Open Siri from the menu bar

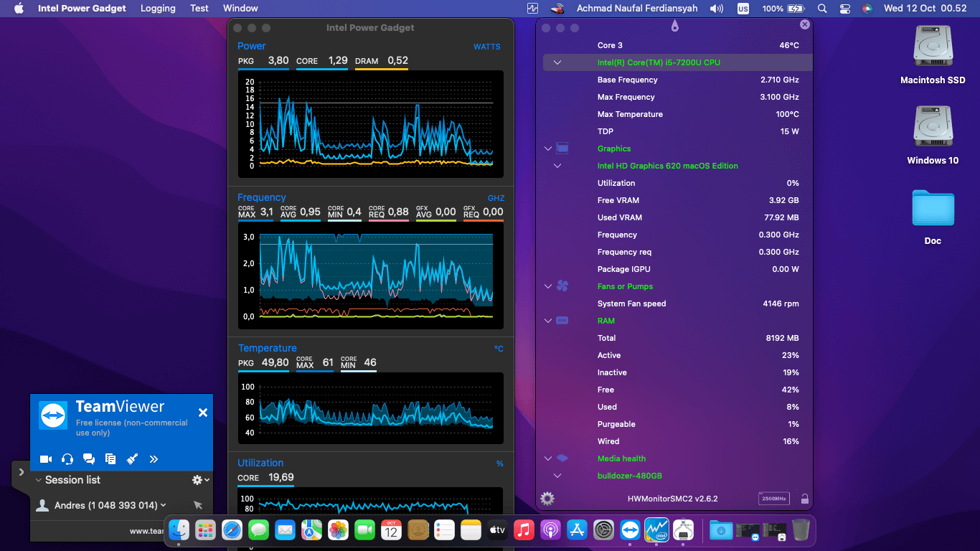867,9
